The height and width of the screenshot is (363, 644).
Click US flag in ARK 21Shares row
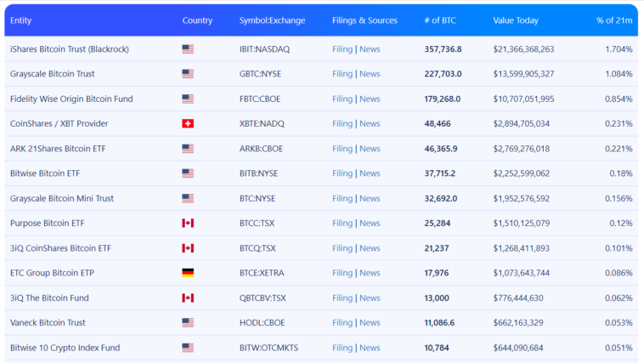click(x=188, y=149)
